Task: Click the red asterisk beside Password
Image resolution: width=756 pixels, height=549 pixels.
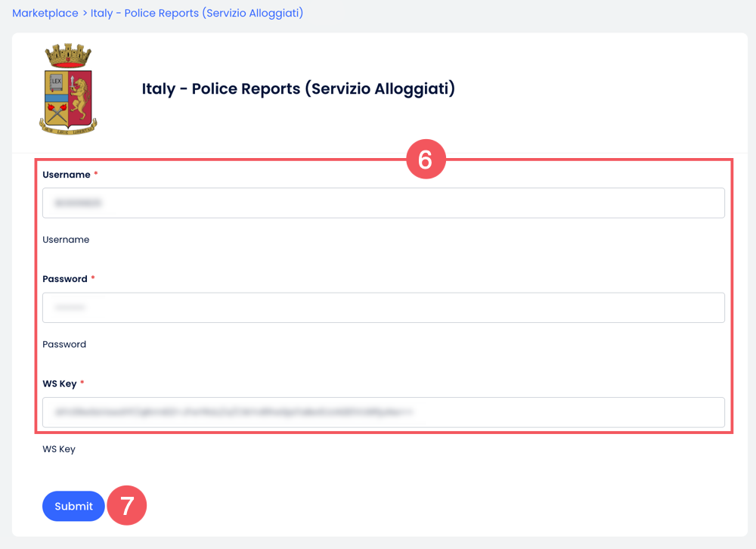Action: click(93, 279)
